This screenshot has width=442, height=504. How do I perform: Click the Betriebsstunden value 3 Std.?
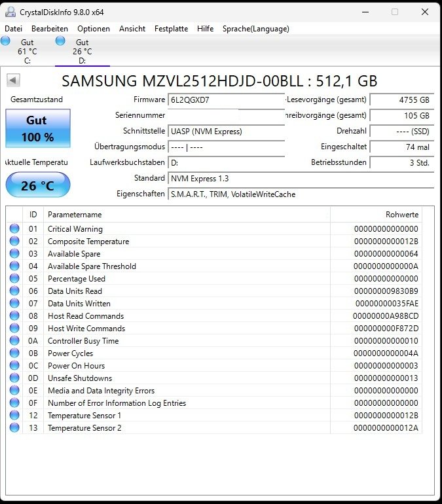click(402, 162)
